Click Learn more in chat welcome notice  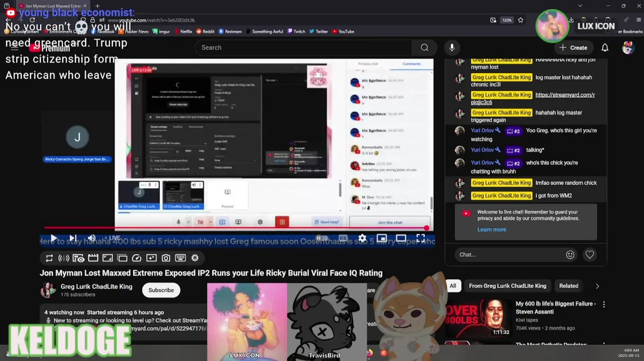click(491, 230)
